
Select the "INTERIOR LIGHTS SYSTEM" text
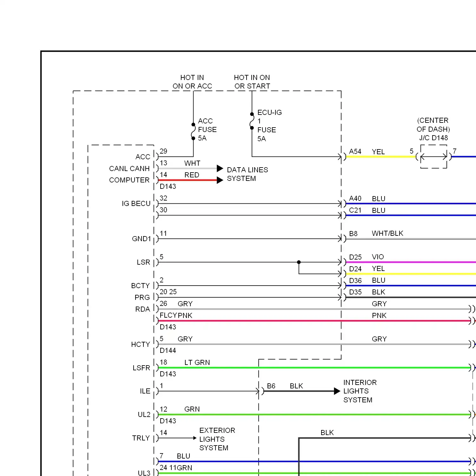360,391
